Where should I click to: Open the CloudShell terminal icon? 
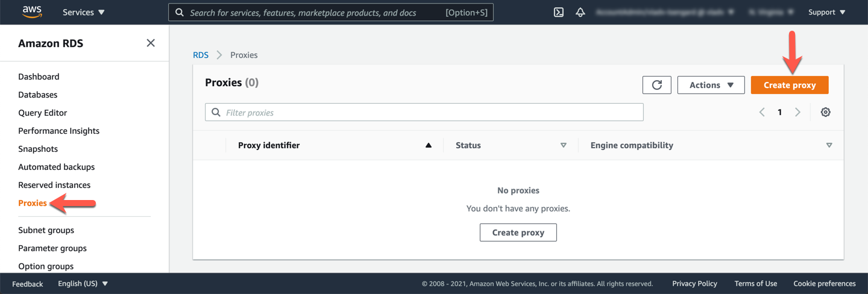559,12
